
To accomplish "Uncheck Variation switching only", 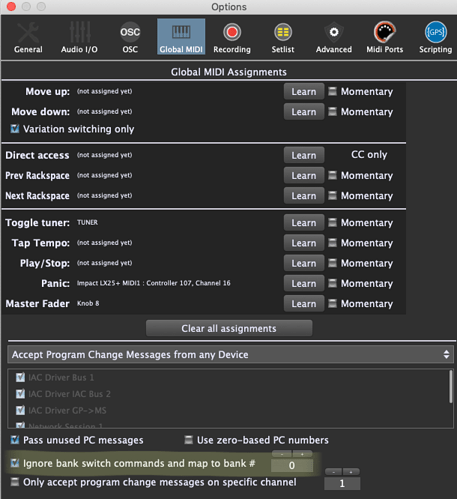I will (x=15, y=129).
